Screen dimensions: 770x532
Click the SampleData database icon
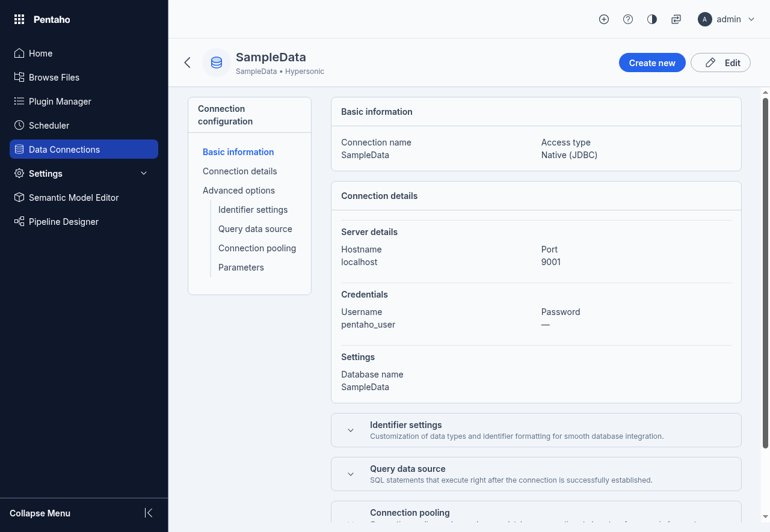coord(217,63)
